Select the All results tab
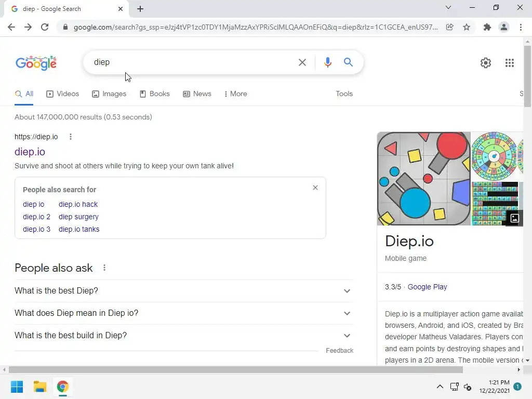 pyautogui.click(x=24, y=94)
